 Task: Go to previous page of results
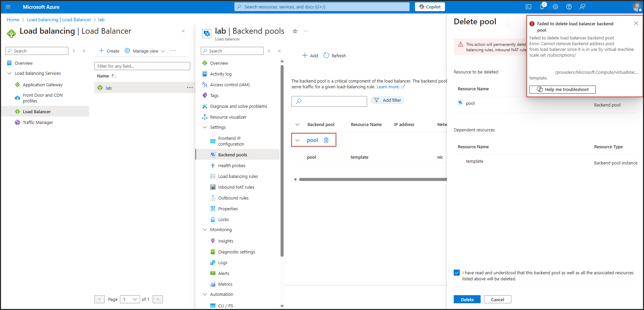(99, 299)
